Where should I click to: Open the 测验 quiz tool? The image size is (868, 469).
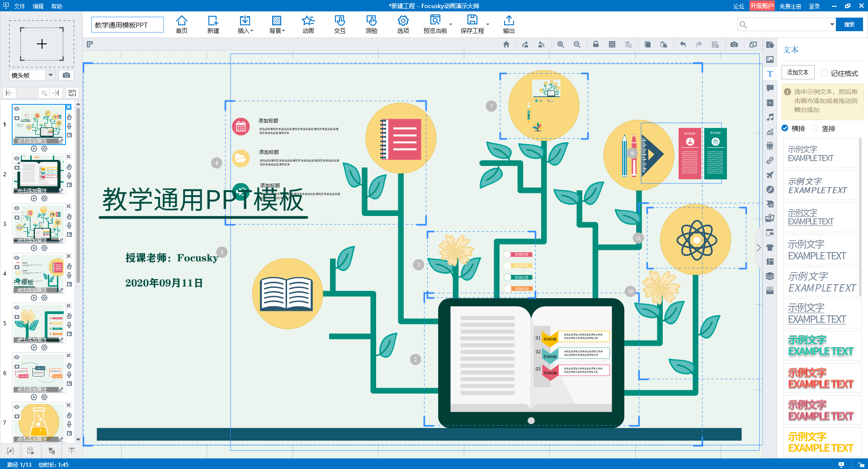[371, 24]
